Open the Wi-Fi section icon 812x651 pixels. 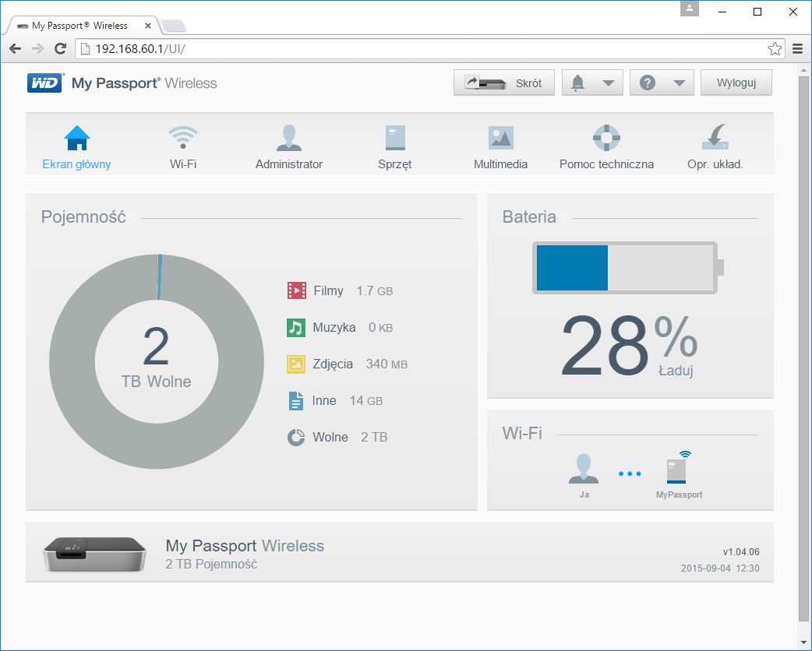click(182, 135)
